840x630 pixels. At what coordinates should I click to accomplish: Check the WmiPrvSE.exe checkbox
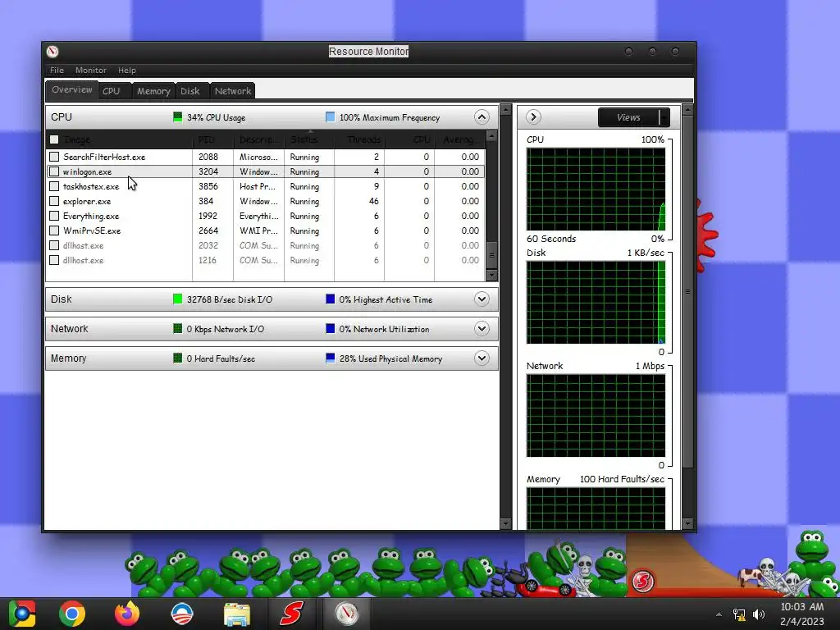(x=54, y=231)
